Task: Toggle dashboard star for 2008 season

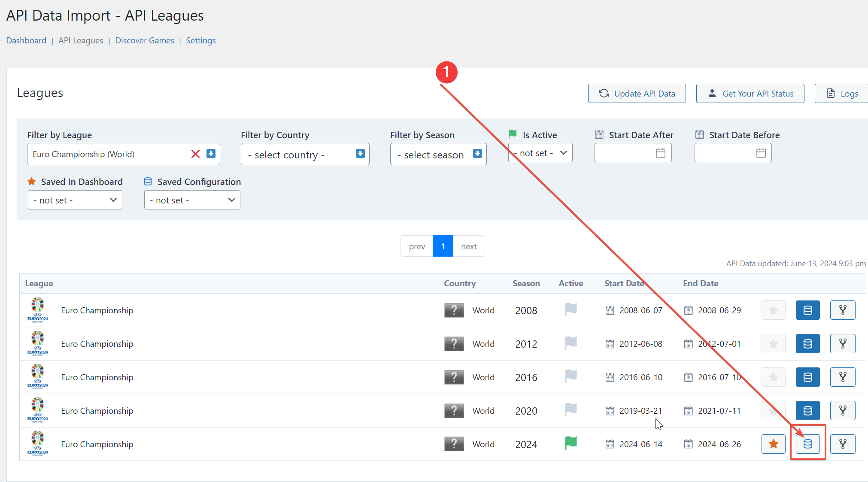Action: coord(773,310)
